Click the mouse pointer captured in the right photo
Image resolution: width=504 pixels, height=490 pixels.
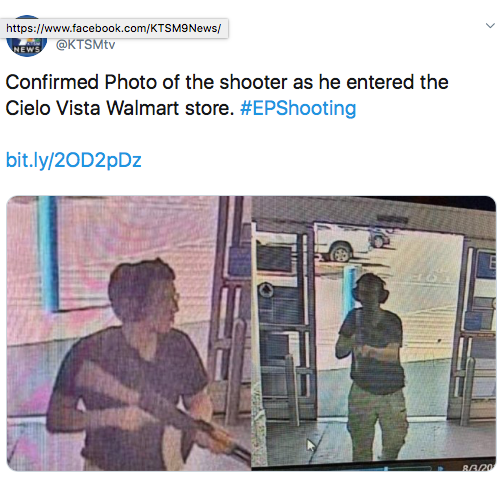pyautogui.click(x=311, y=445)
